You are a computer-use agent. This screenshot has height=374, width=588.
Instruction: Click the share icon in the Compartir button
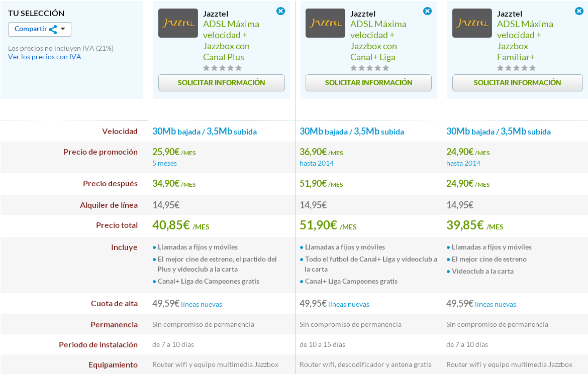click(53, 30)
